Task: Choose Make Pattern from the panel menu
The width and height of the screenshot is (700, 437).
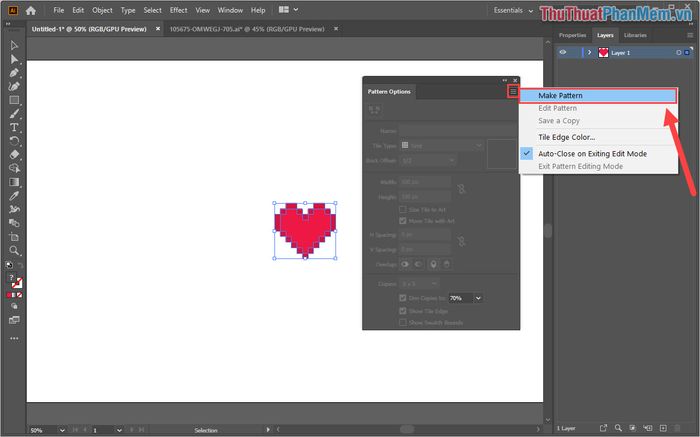Action: [560, 96]
